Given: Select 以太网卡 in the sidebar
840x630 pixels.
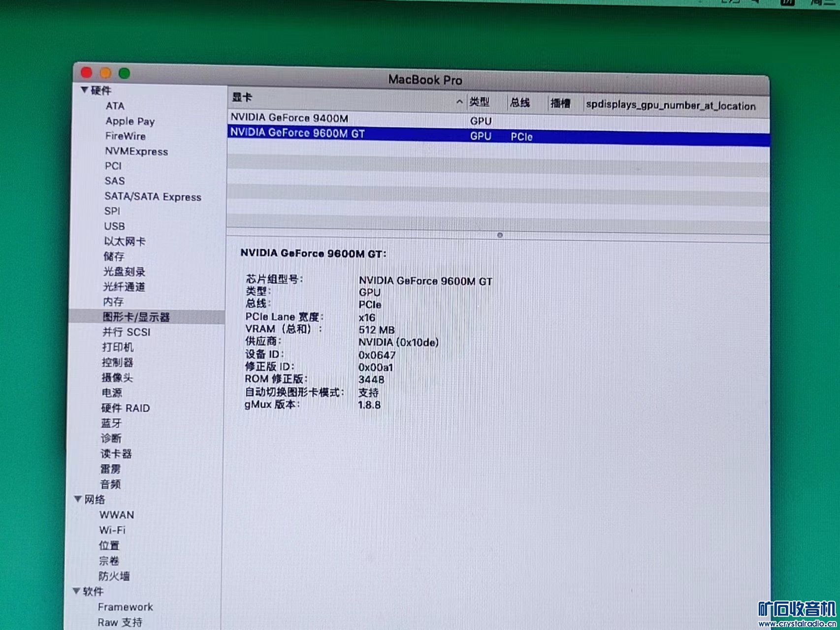Looking at the screenshot, I should [125, 241].
